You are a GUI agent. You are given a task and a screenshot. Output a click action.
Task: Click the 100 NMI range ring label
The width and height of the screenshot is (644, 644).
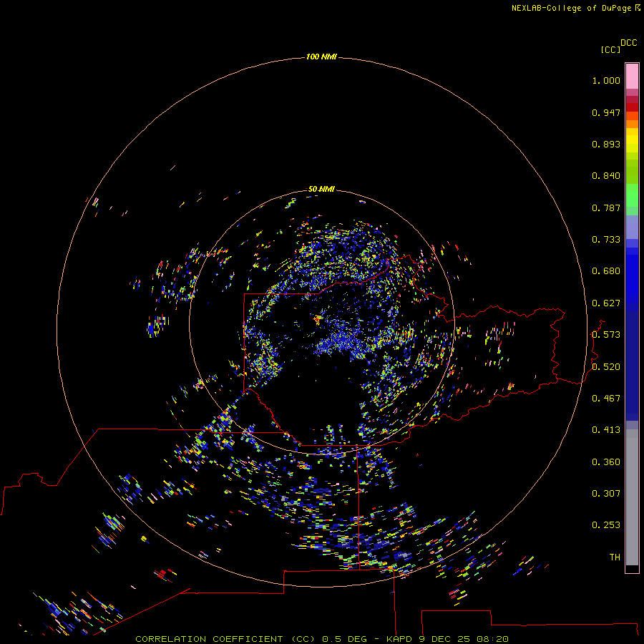(321, 57)
